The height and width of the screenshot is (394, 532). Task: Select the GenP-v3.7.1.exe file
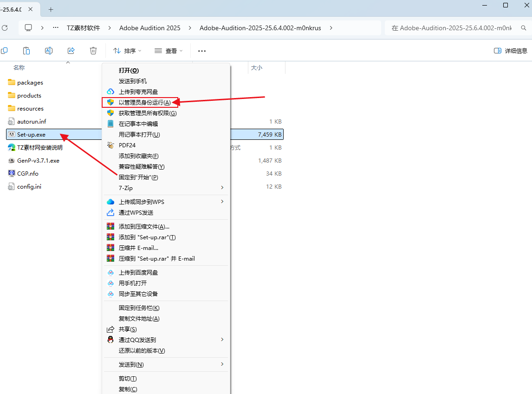click(33, 160)
